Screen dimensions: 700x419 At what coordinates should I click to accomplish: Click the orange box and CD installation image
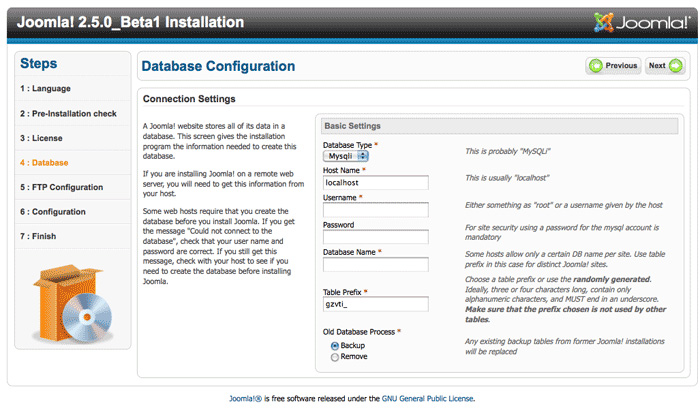tap(73, 303)
